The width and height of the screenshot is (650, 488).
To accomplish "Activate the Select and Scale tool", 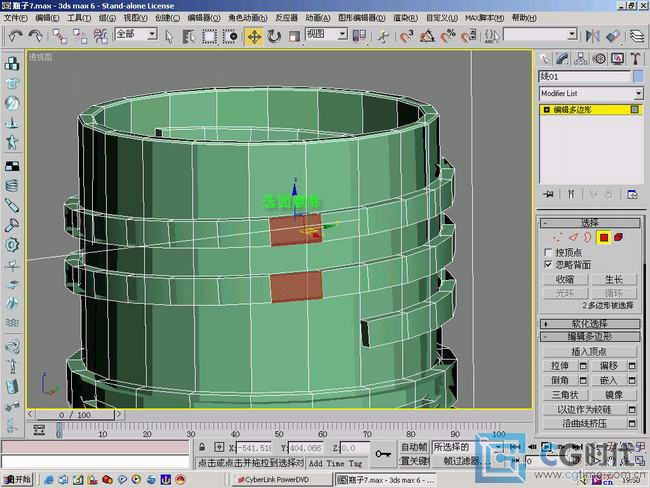I will [294, 36].
